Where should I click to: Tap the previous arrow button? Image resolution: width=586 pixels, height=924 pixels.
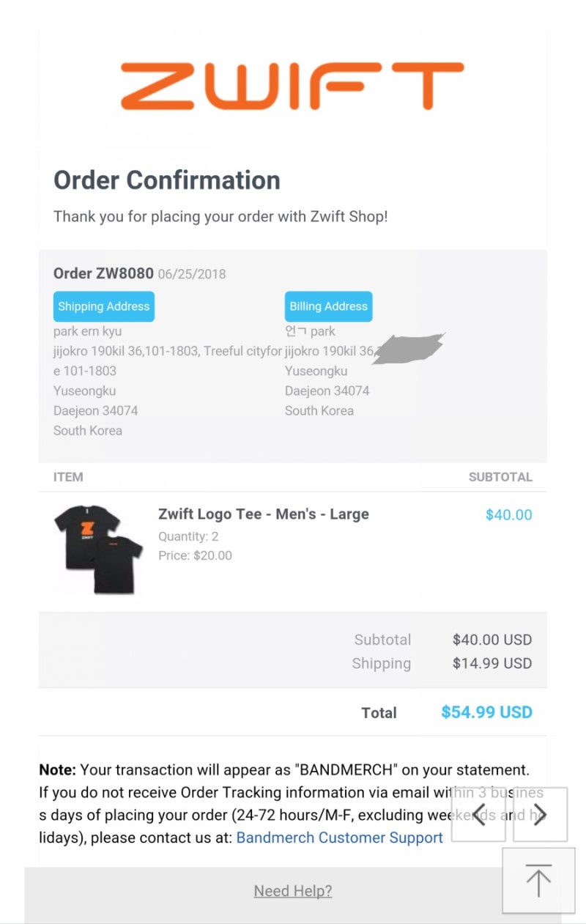(x=478, y=814)
